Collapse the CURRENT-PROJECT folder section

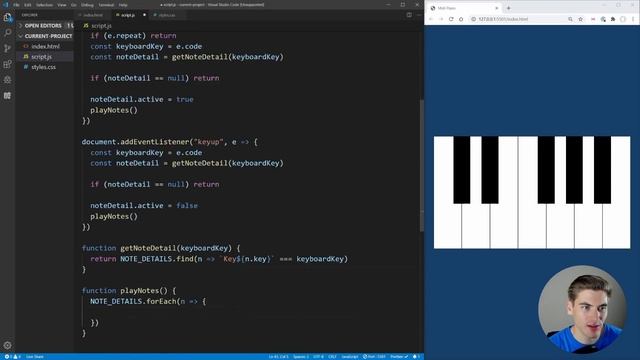click(45, 36)
